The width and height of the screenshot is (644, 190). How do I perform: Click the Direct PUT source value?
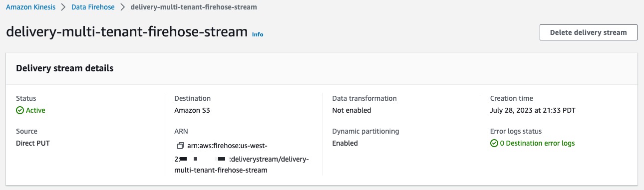tap(33, 143)
